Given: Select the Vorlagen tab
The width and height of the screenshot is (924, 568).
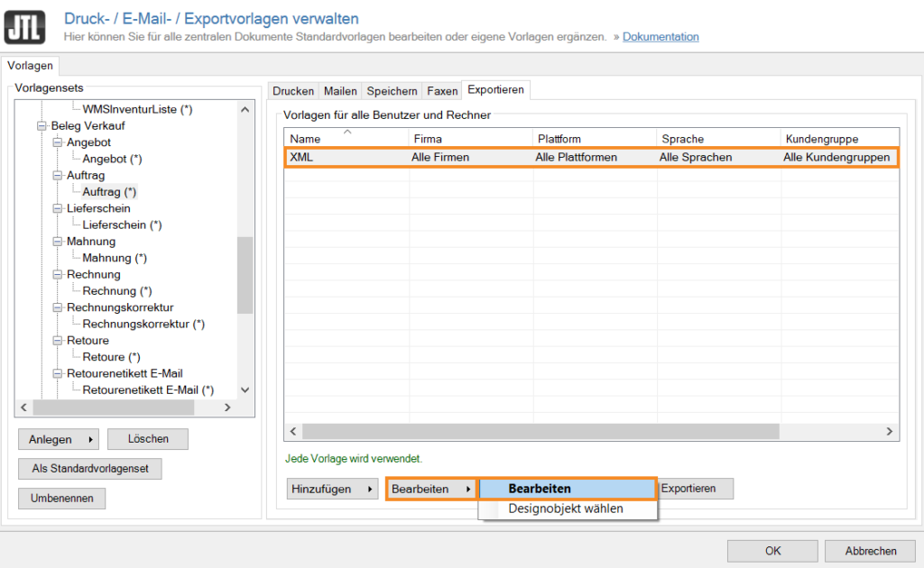Looking at the screenshot, I should [x=30, y=65].
